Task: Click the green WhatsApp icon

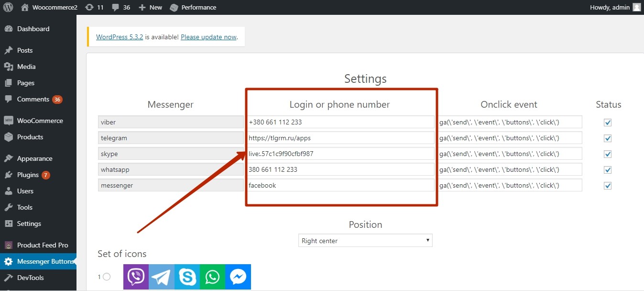Action: pos(212,277)
